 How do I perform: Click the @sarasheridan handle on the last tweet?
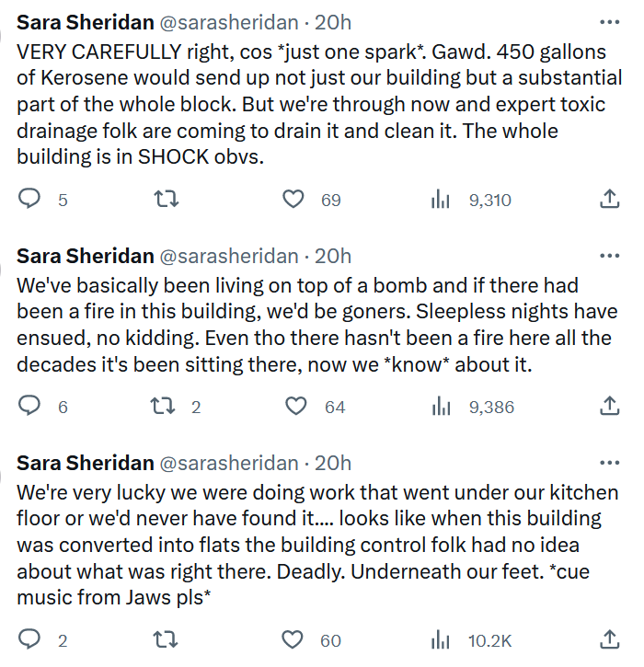pyautogui.click(x=230, y=462)
